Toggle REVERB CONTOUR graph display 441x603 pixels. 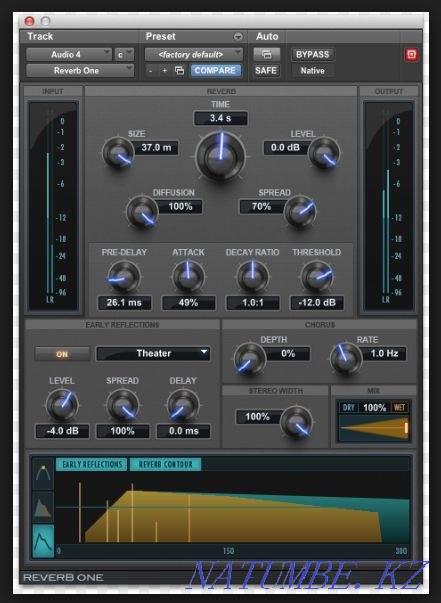pos(165,465)
